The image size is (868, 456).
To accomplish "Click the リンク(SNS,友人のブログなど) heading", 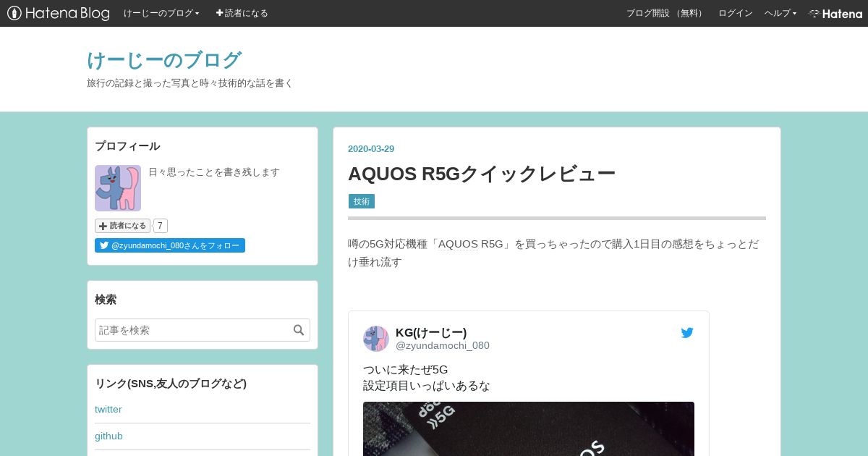I will (171, 384).
